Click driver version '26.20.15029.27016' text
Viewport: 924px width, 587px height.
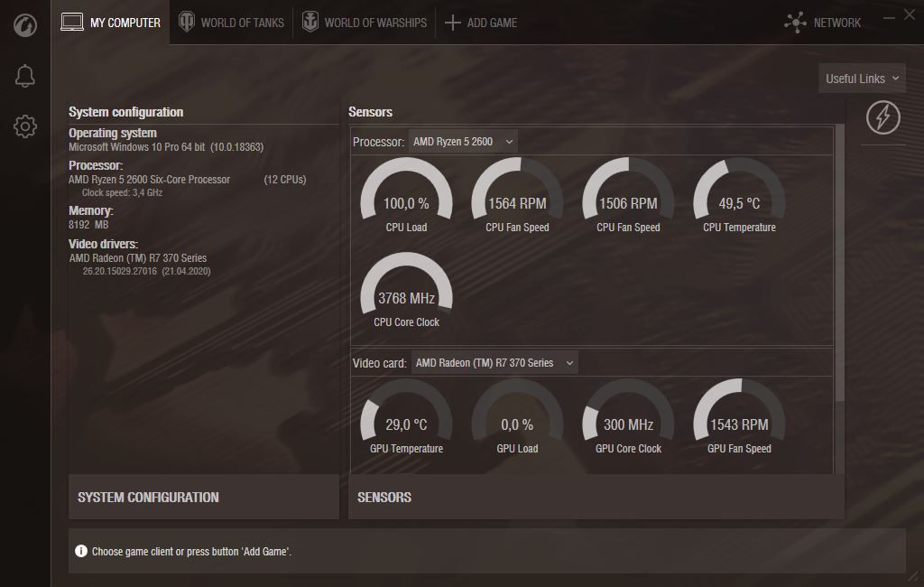(x=120, y=272)
